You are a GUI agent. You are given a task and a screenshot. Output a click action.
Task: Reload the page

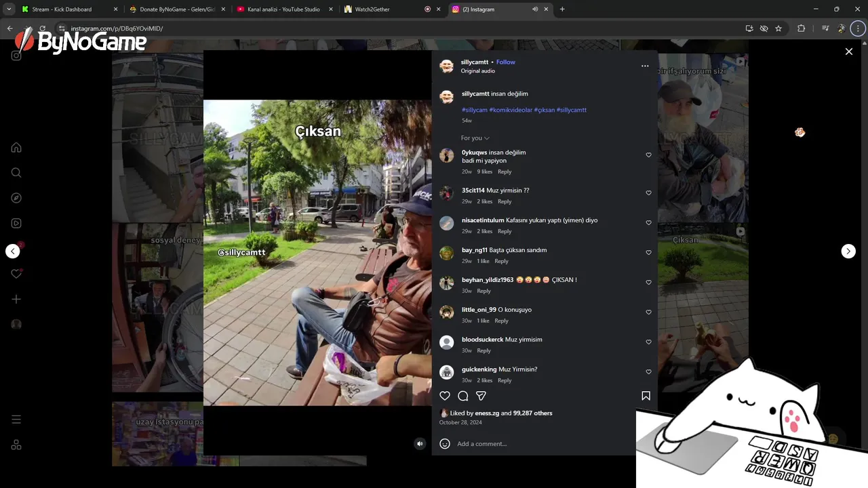(42, 28)
